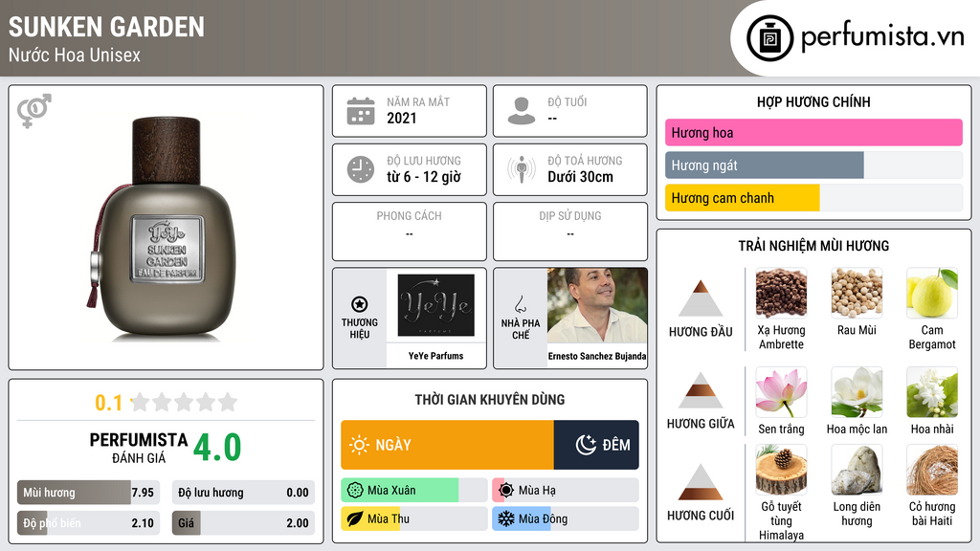
Task: Click the Sen trắng lotus image
Action: coord(781,392)
